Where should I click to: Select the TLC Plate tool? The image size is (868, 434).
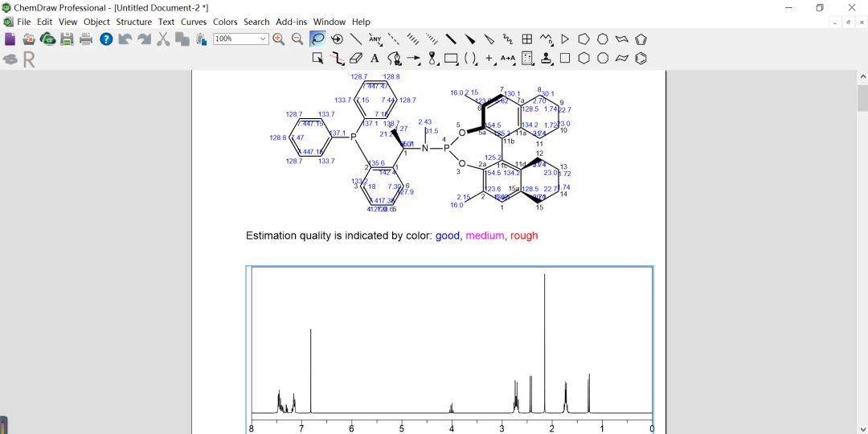[x=527, y=58]
